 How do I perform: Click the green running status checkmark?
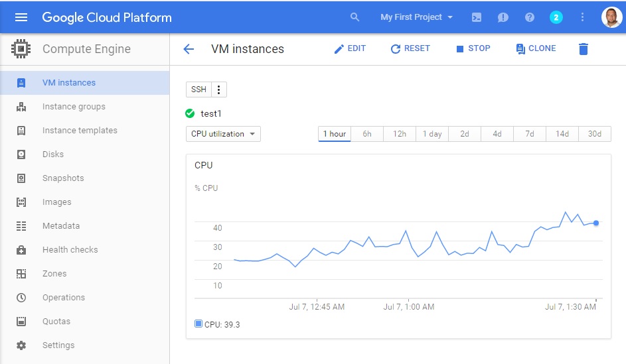(190, 113)
